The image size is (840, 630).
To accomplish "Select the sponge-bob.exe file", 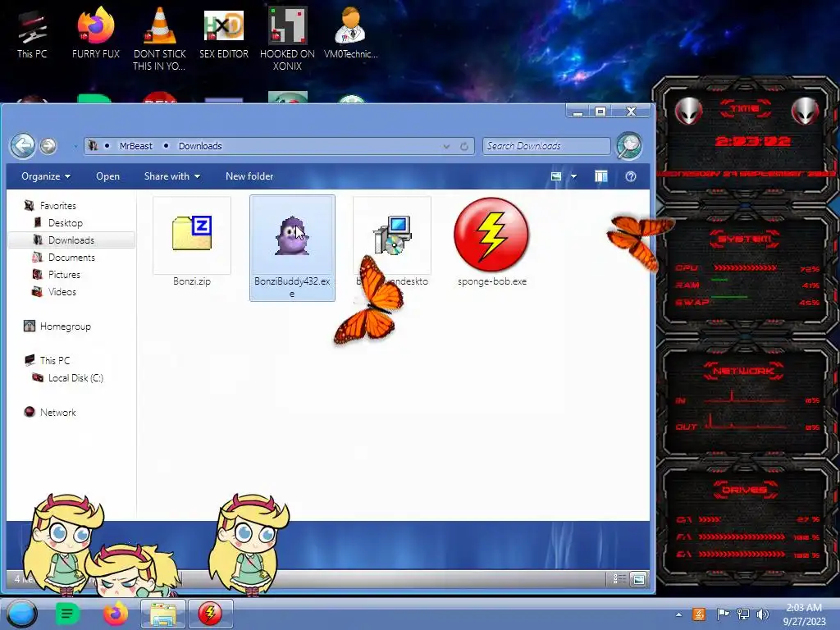I will (x=491, y=242).
